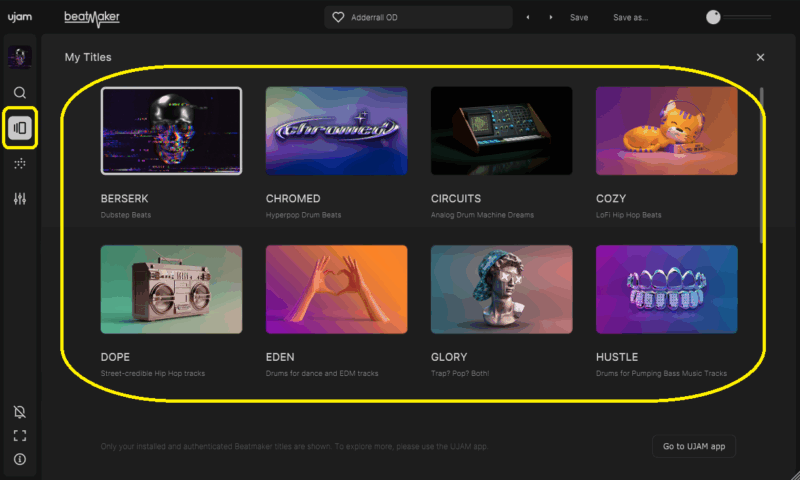
Task: Open the current title thumbnail in sidebar
Action: [20, 57]
